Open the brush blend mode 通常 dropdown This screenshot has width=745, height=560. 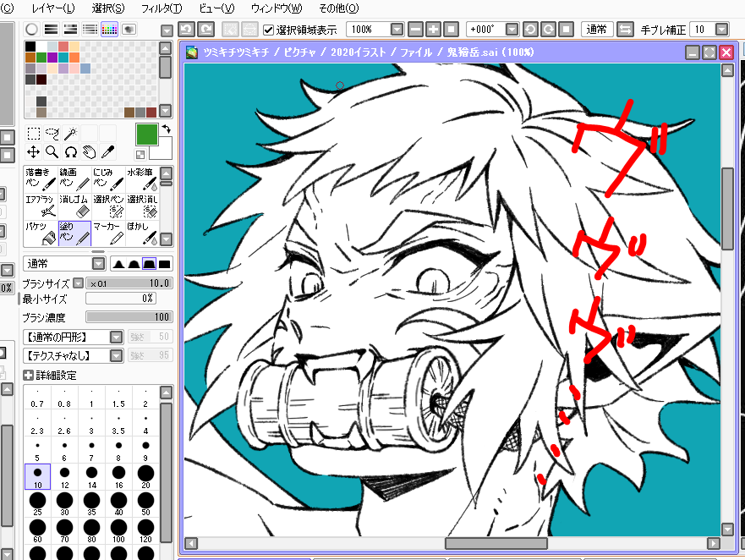(98, 263)
